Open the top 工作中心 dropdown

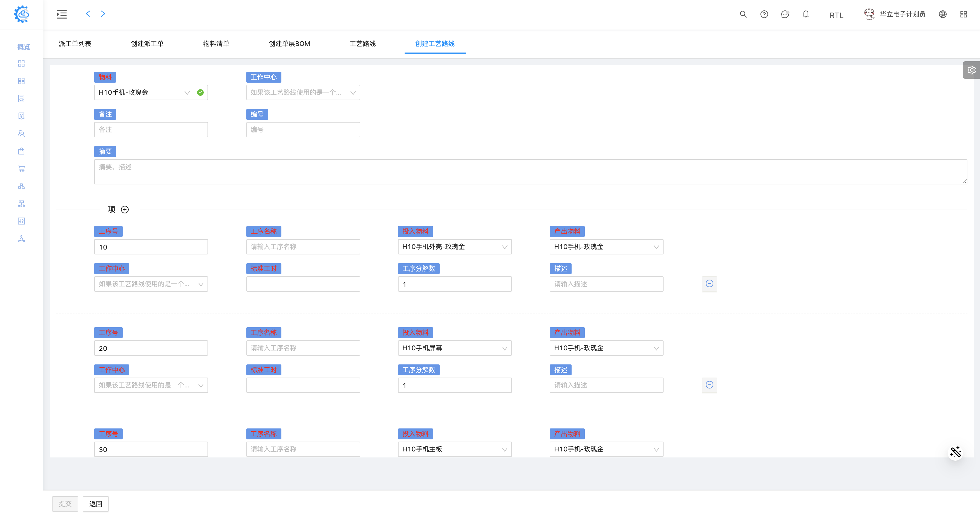(303, 92)
